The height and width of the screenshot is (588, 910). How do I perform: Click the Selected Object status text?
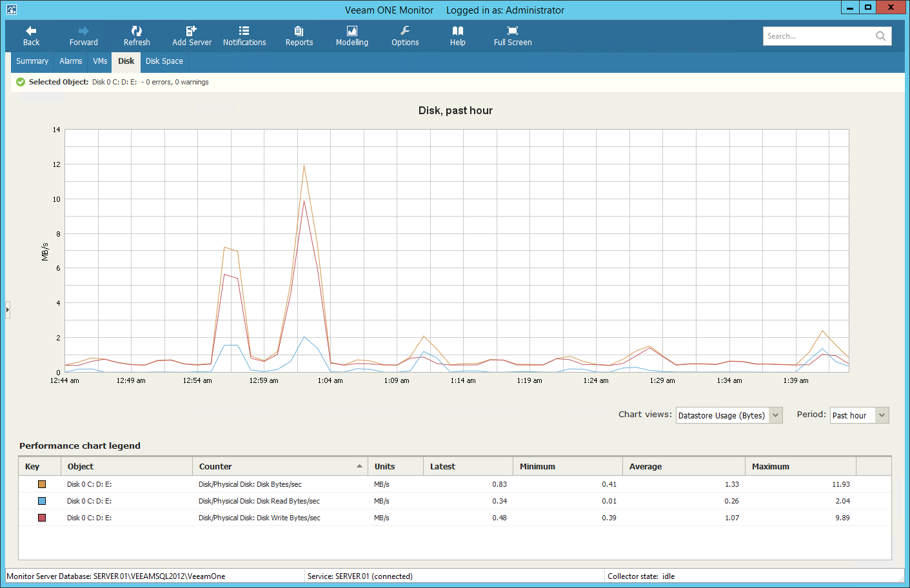pos(119,82)
